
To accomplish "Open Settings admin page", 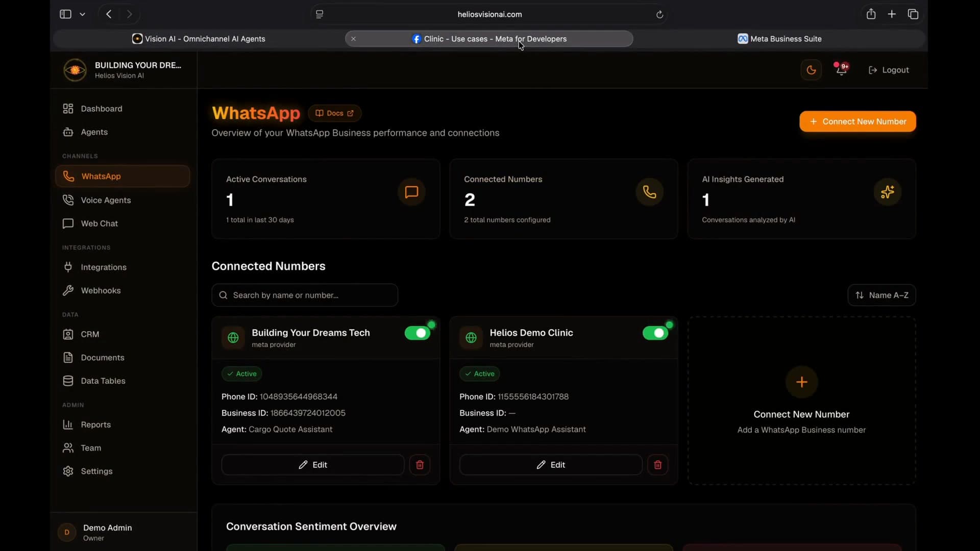I will coord(122,471).
